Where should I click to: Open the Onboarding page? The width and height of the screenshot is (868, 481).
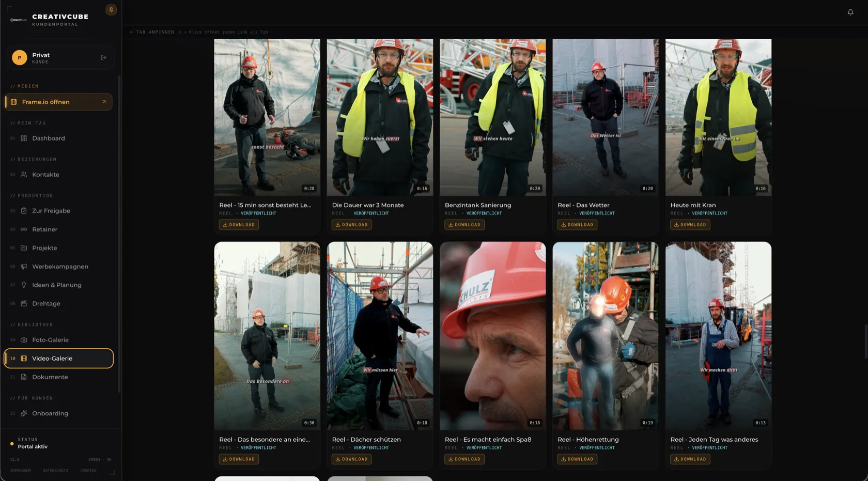58,413
